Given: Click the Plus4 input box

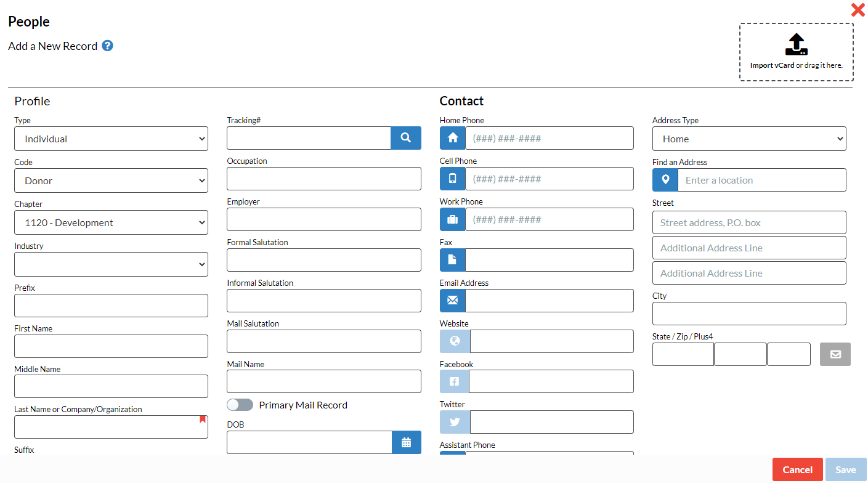Looking at the screenshot, I should pos(789,354).
